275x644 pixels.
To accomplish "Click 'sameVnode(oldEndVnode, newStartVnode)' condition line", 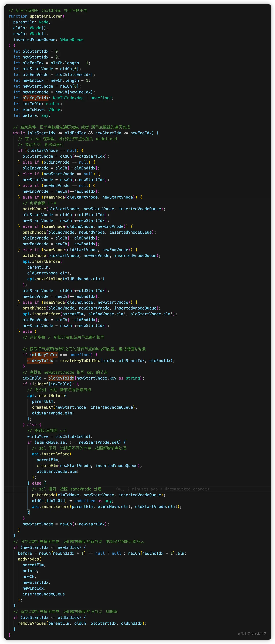I will [78, 302].
